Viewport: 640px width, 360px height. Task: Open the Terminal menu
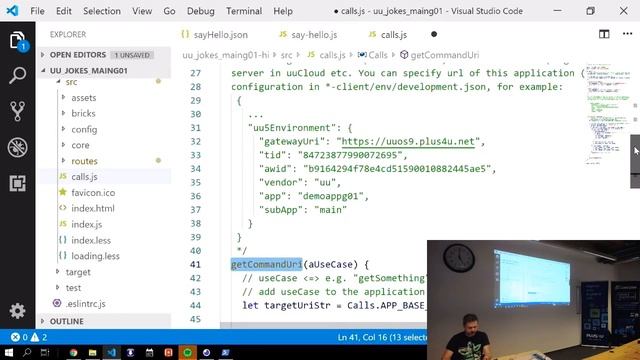(244, 11)
